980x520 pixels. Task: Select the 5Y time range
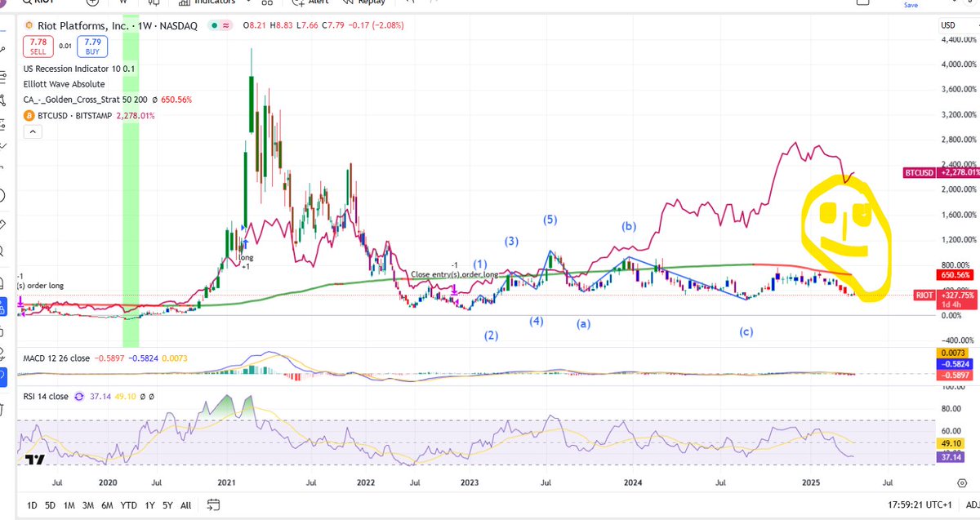[167, 505]
